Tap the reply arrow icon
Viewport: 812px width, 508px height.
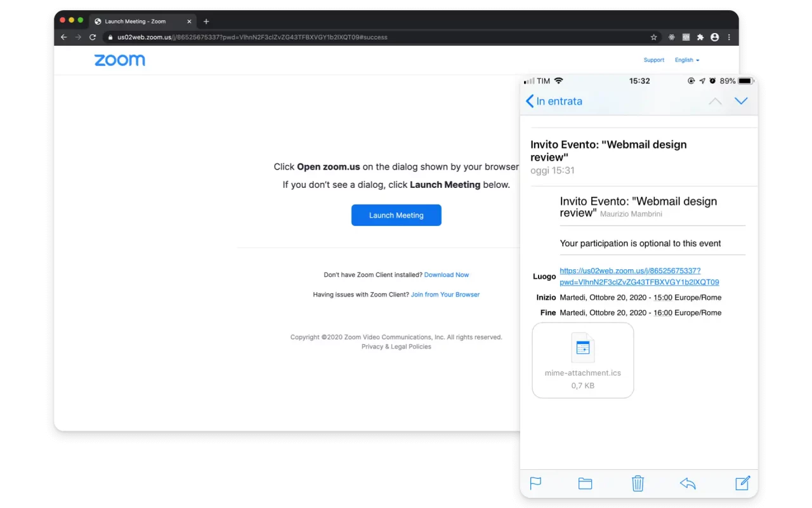[x=688, y=483]
